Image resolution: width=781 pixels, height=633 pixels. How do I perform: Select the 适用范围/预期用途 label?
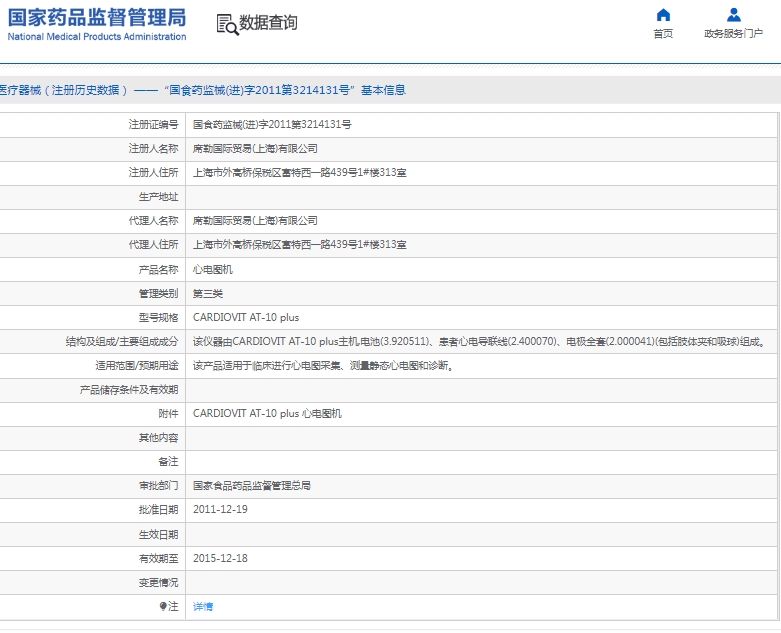(137, 366)
